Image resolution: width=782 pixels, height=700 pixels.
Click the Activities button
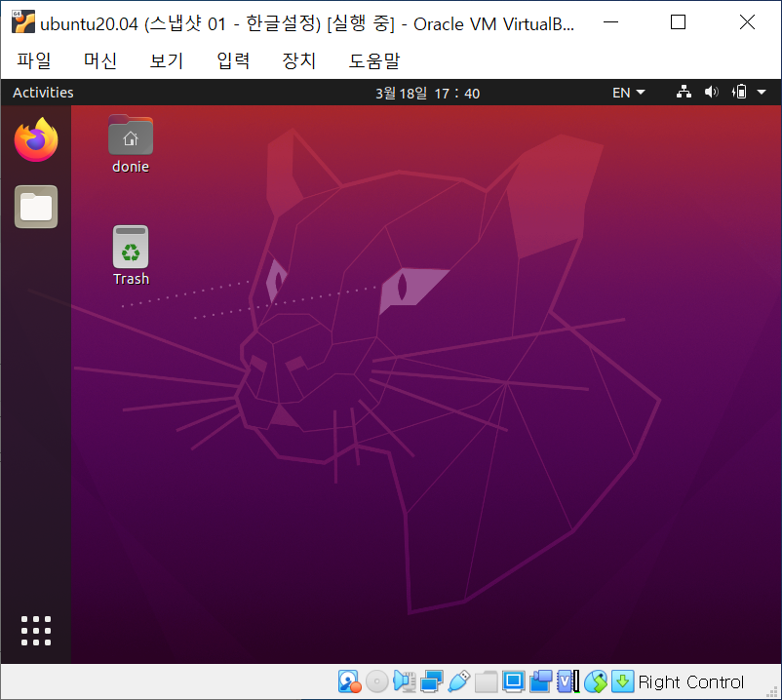point(43,93)
